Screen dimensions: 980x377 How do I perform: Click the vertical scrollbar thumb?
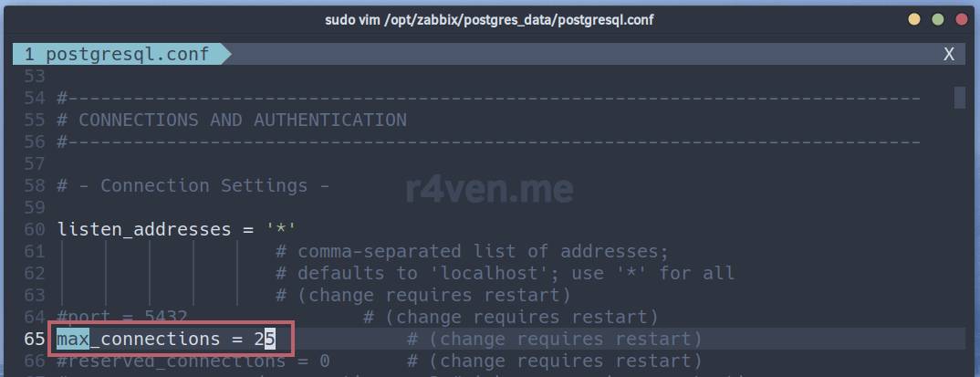959,97
